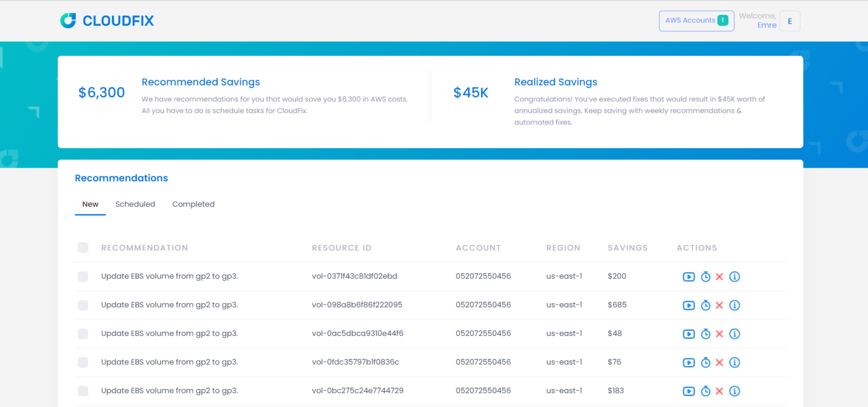Tick the checkbox for vol-0bc275c24e7744729
The image size is (868, 407).
(83, 391)
